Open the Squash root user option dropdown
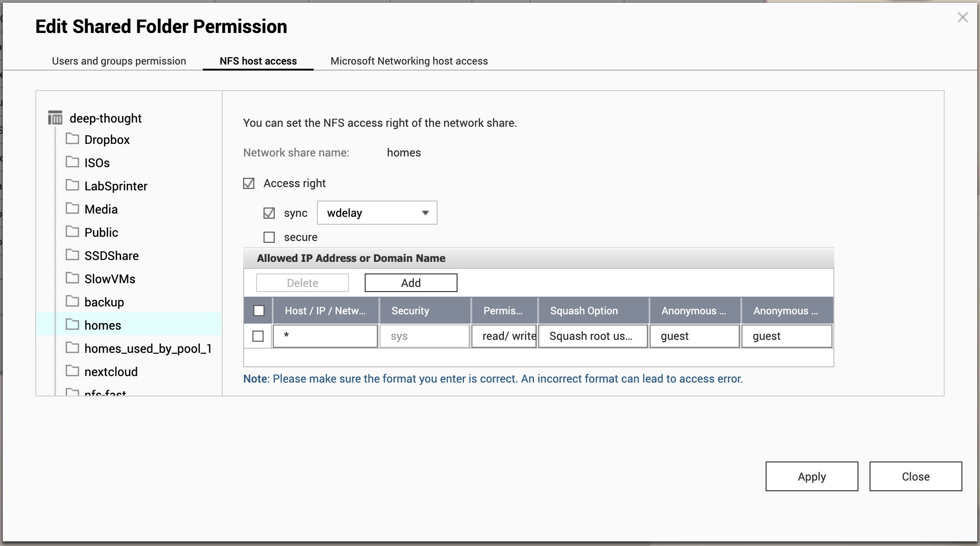This screenshot has width=980, height=546. [593, 336]
